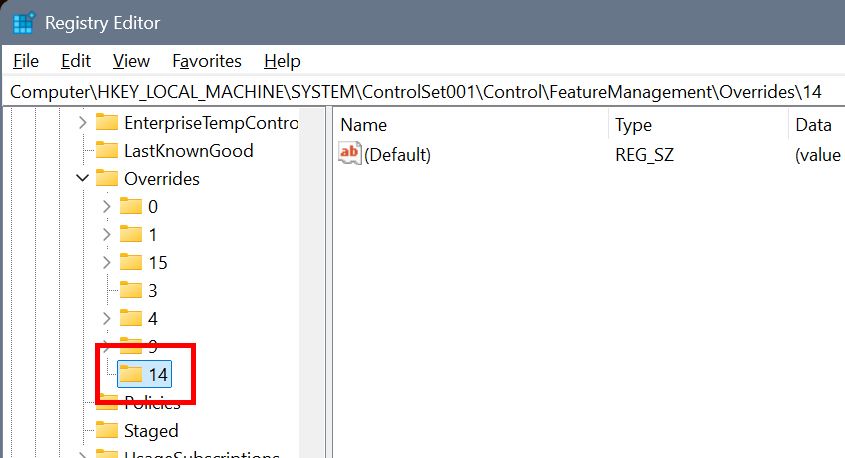Click the (Default) string value icon

click(349, 154)
